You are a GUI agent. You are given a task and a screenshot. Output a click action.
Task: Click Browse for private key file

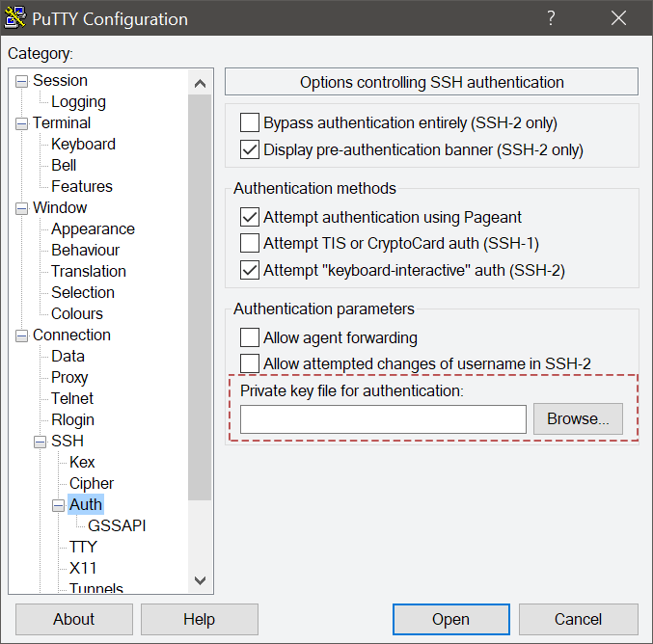tap(578, 418)
